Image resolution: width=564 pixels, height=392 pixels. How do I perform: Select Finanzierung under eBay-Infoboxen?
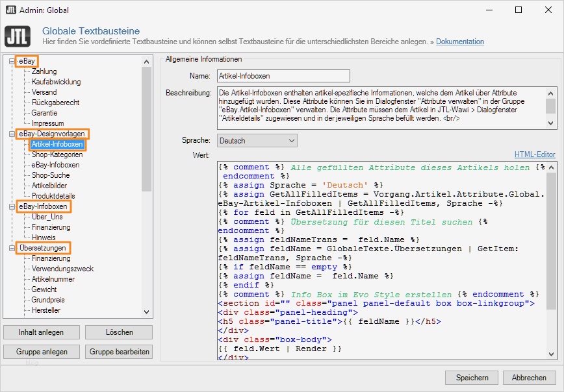tap(51, 227)
